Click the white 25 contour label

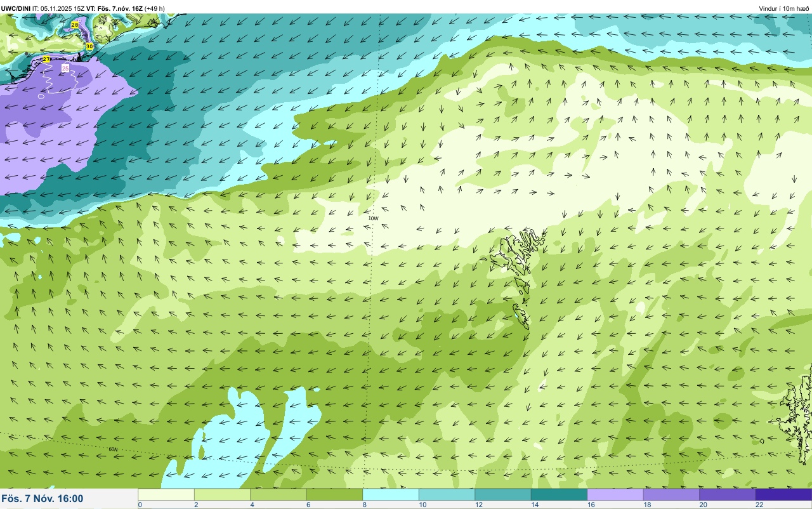tap(65, 67)
